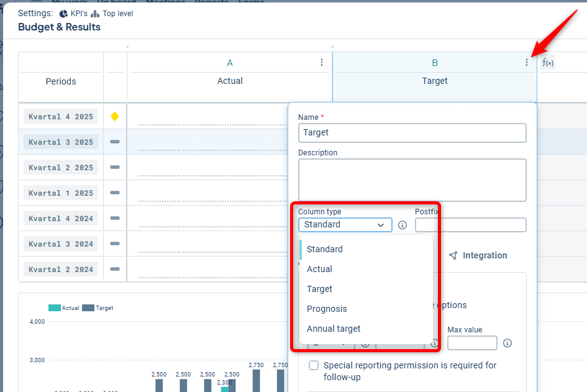Focus the Description text area
The image size is (587, 392).
point(412,180)
